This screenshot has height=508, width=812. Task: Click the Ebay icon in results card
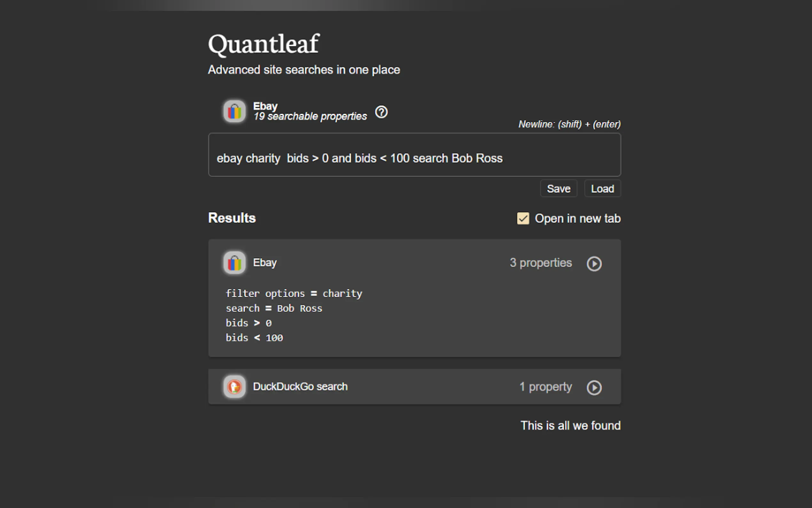point(234,263)
